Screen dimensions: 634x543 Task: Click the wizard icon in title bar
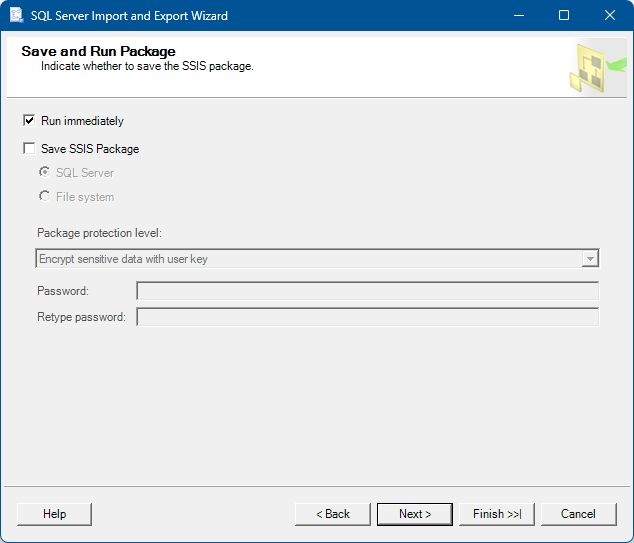pyautogui.click(x=17, y=15)
